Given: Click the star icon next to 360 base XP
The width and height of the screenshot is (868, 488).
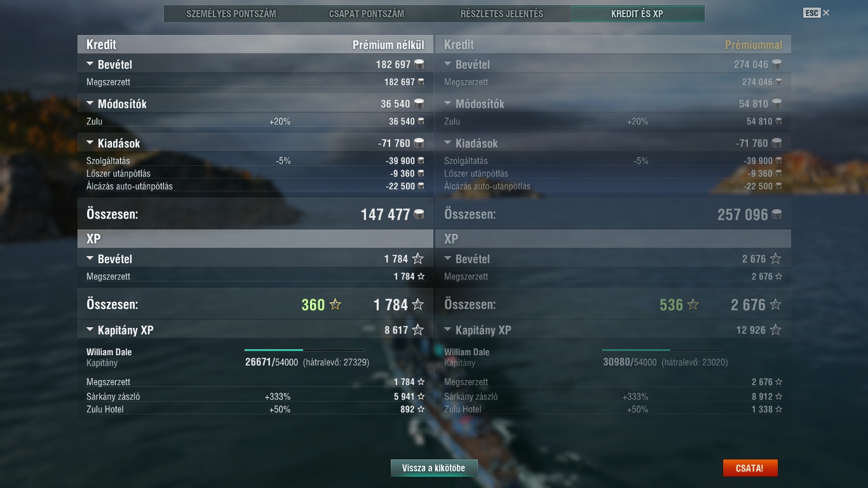Looking at the screenshot, I should click(336, 304).
